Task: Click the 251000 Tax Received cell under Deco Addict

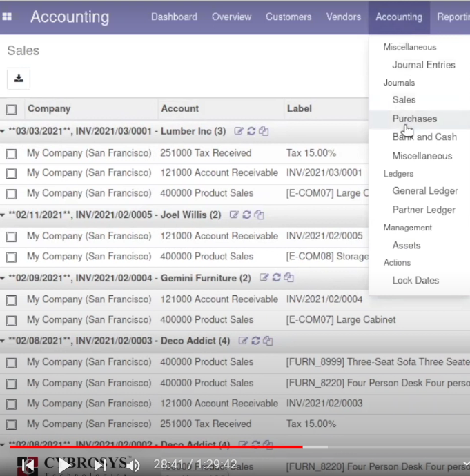Action: point(206,424)
